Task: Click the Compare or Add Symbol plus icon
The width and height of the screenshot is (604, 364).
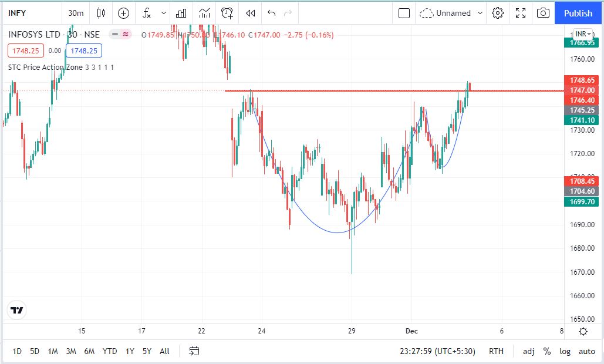Action: pos(123,13)
